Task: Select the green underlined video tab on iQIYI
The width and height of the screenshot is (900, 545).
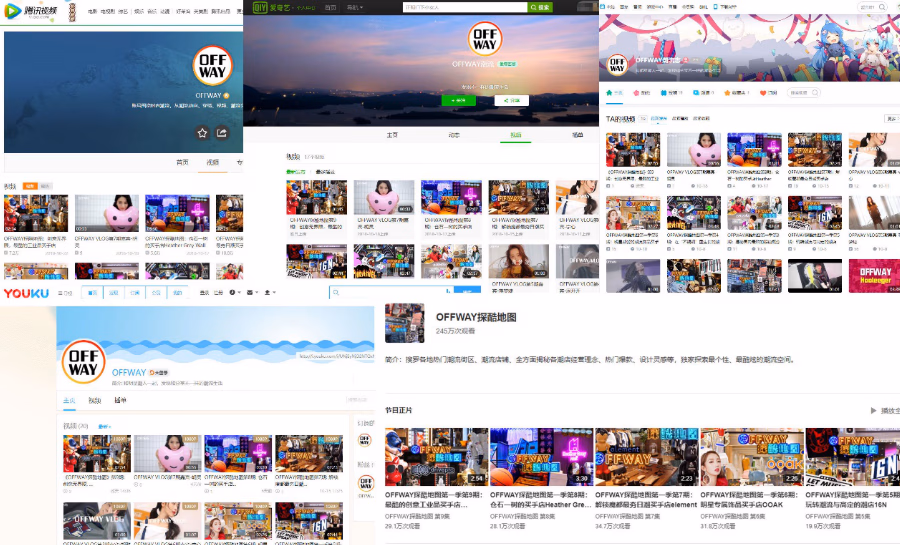Action: (516, 134)
